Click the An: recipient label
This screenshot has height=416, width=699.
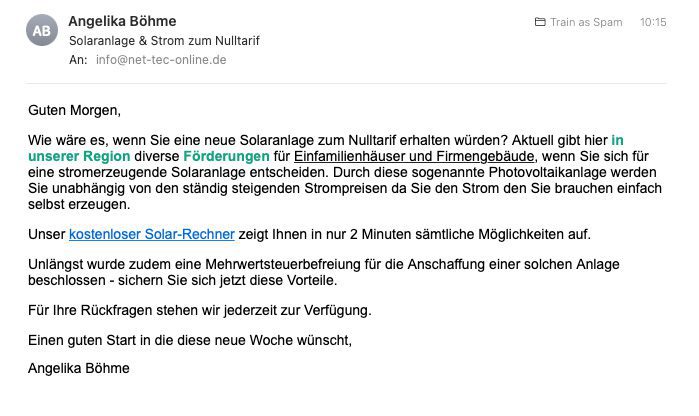(78, 59)
